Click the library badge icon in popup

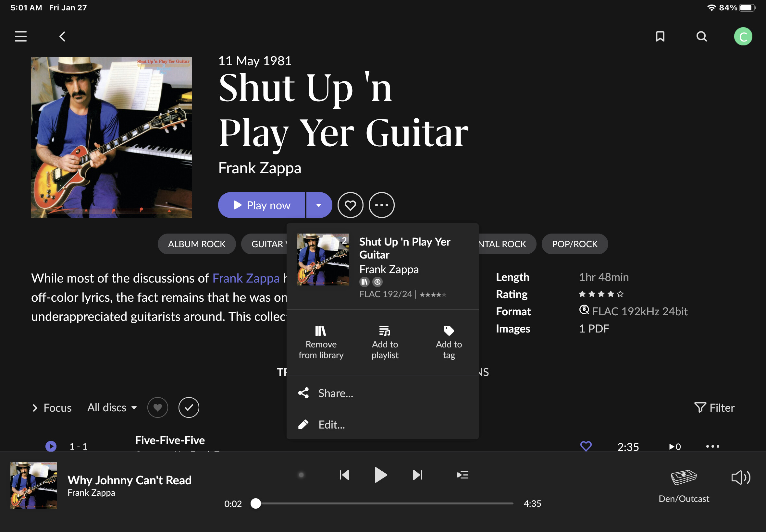(x=364, y=282)
